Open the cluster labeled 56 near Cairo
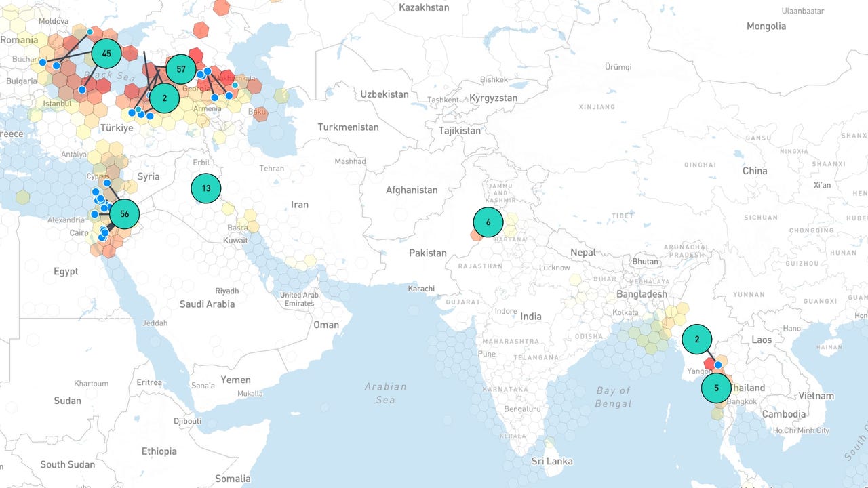This screenshot has height=488, width=868. [x=124, y=213]
